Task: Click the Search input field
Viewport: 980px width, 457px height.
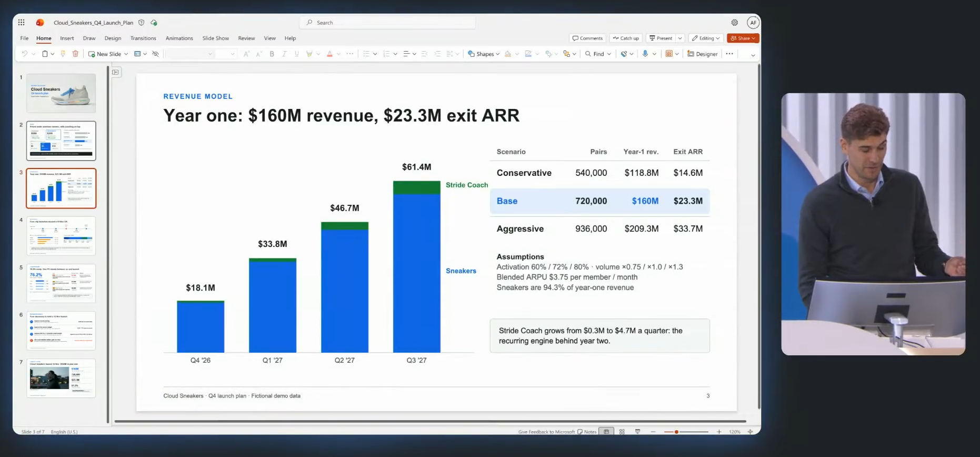Action: tap(387, 23)
